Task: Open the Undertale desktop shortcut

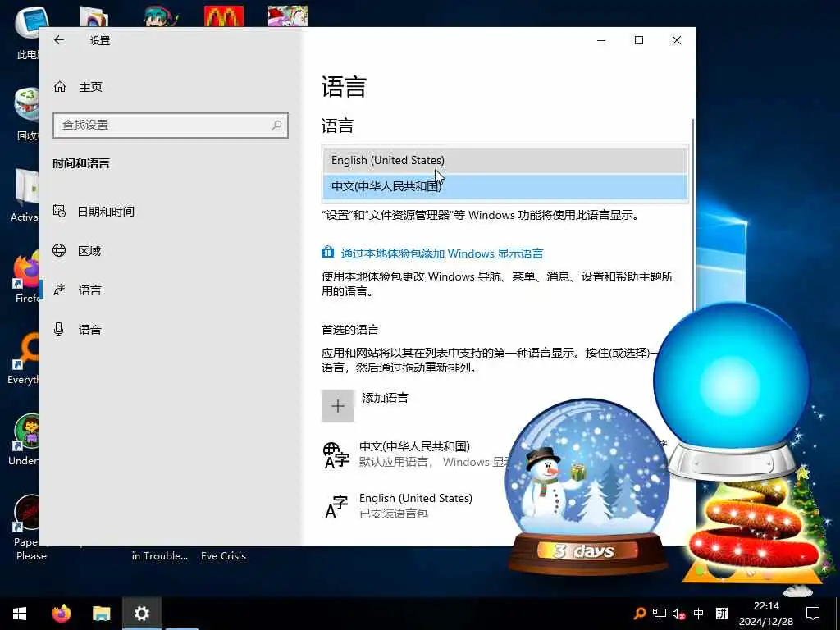Action: [x=25, y=440]
